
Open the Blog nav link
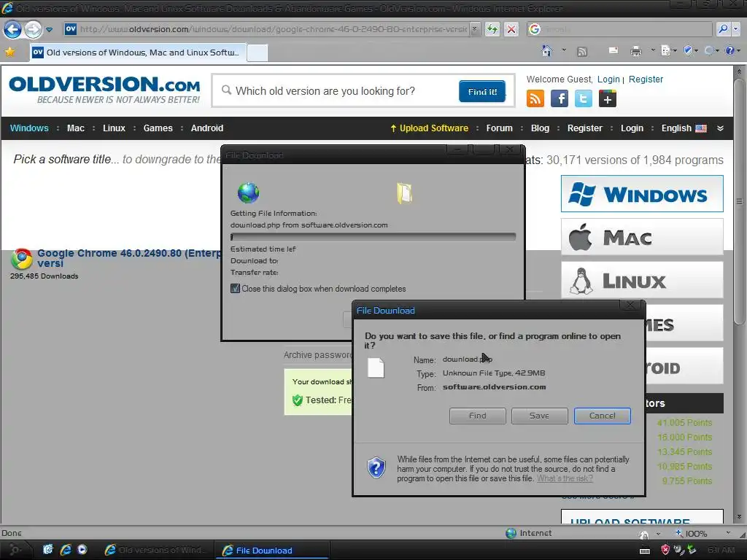tap(540, 128)
